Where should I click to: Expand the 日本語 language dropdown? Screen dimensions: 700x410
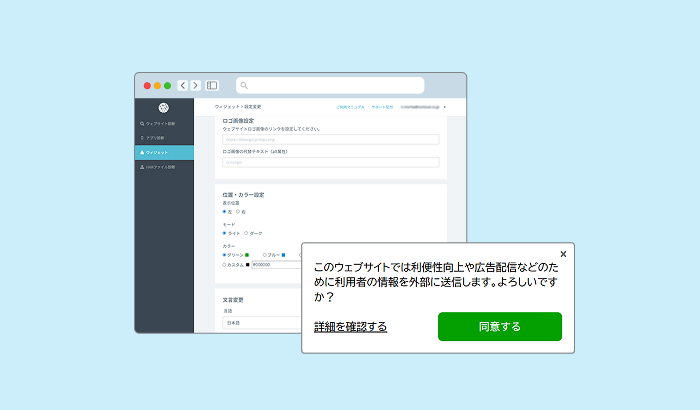pyautogui.click(x=262, y=323)
